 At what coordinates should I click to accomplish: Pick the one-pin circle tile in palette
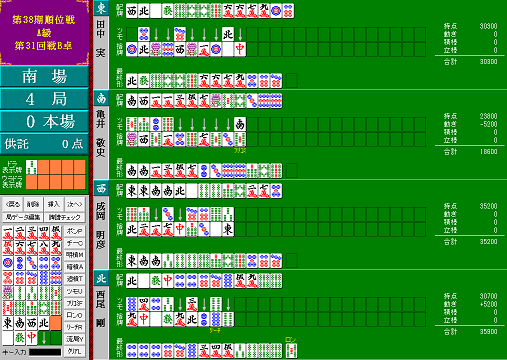tap(8, 263)
